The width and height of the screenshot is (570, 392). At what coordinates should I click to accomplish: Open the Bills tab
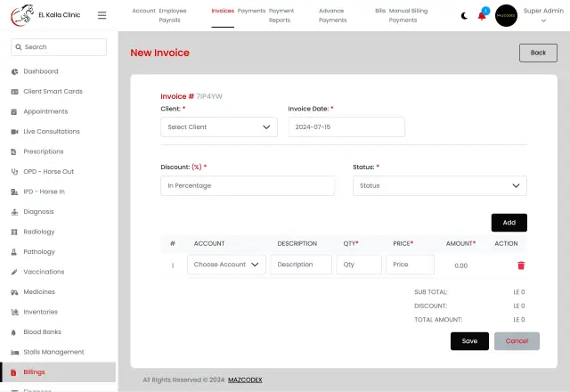pyautogui.click(x=380, y=11)
